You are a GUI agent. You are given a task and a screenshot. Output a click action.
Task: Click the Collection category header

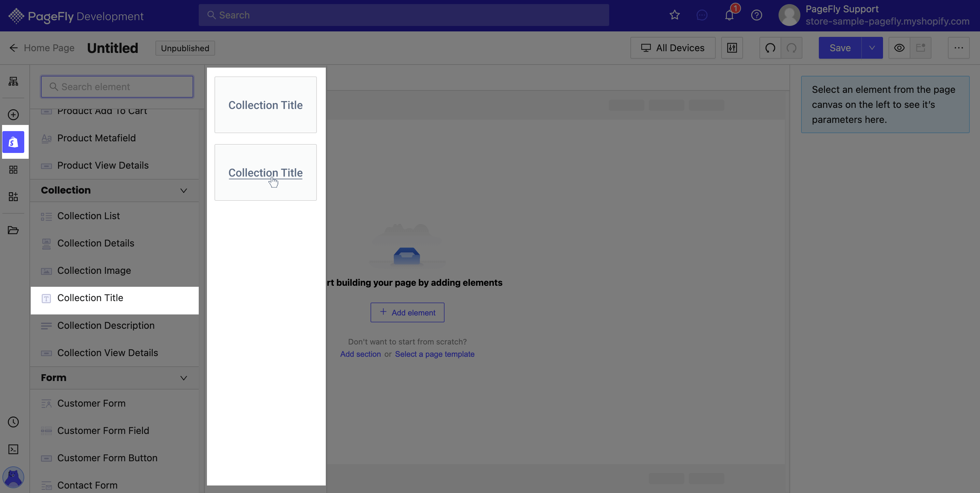point(114,191)
